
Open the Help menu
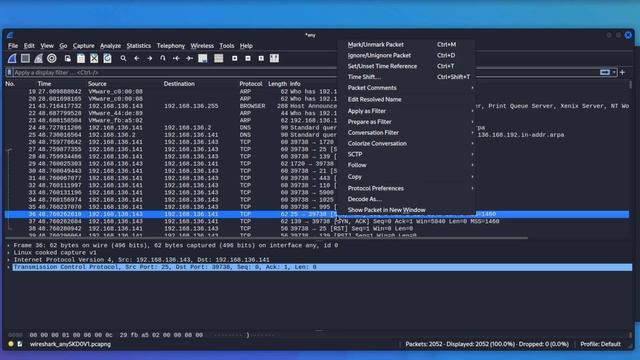coord(246,46)
